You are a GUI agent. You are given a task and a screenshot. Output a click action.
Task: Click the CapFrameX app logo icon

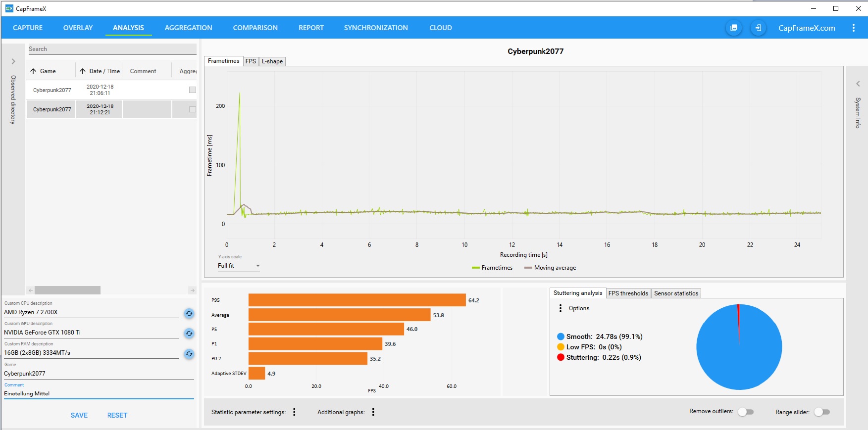pyautogui.click(x=9, y=8)
